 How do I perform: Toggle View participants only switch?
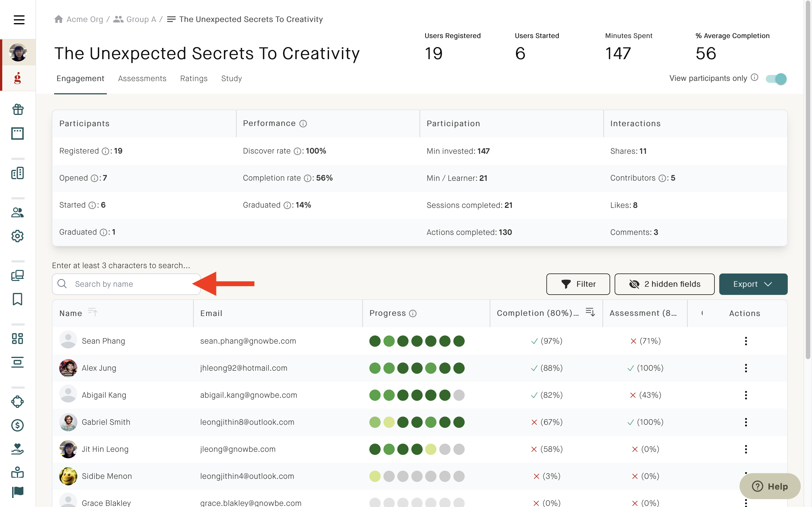[x=776, y=79]
